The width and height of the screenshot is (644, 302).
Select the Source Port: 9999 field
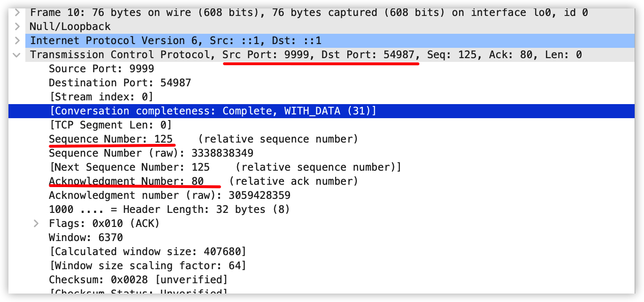pyautogui.click(x=101, y=69)
